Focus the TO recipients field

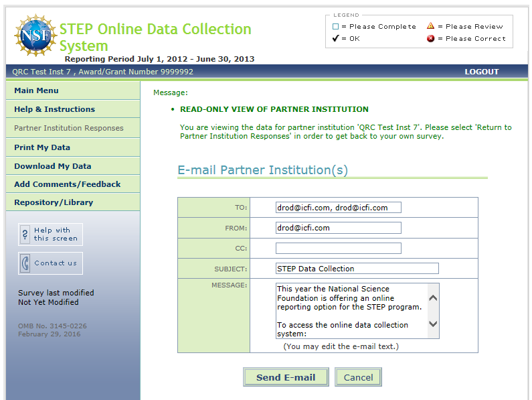tap(338, 208)
